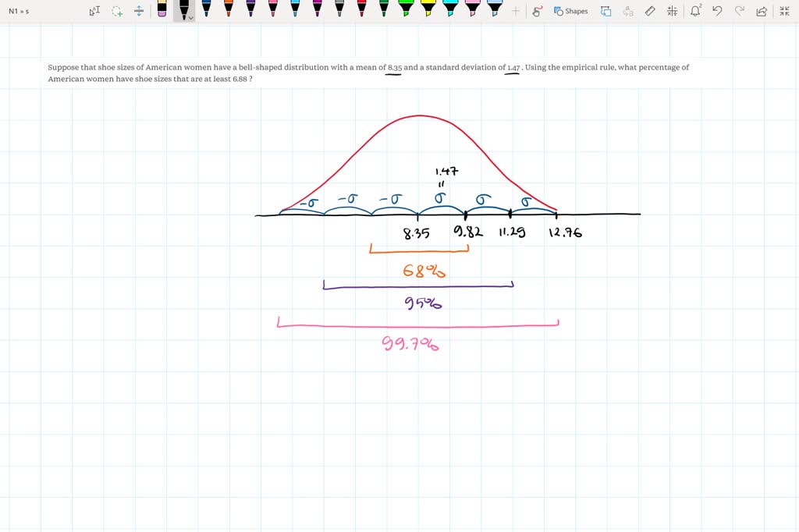
Task: Click the collapse window control
Action: (784, 11)
